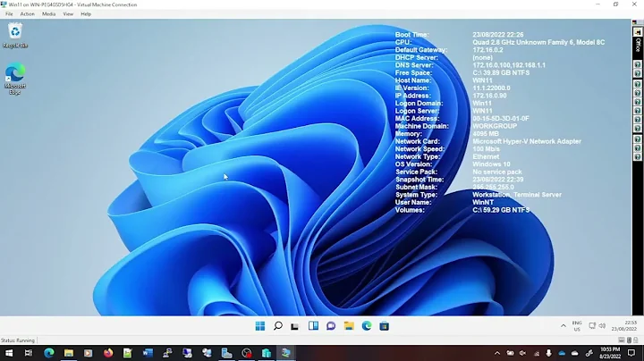
Task: Open Microsoft Store on the guest taskbar
Action: click(x=385, y=326)
